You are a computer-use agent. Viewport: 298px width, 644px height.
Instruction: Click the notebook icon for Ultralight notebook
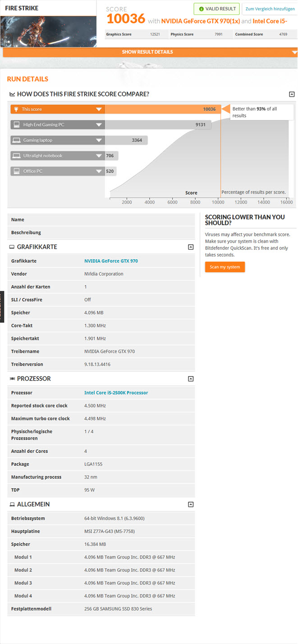coord(16,156)
